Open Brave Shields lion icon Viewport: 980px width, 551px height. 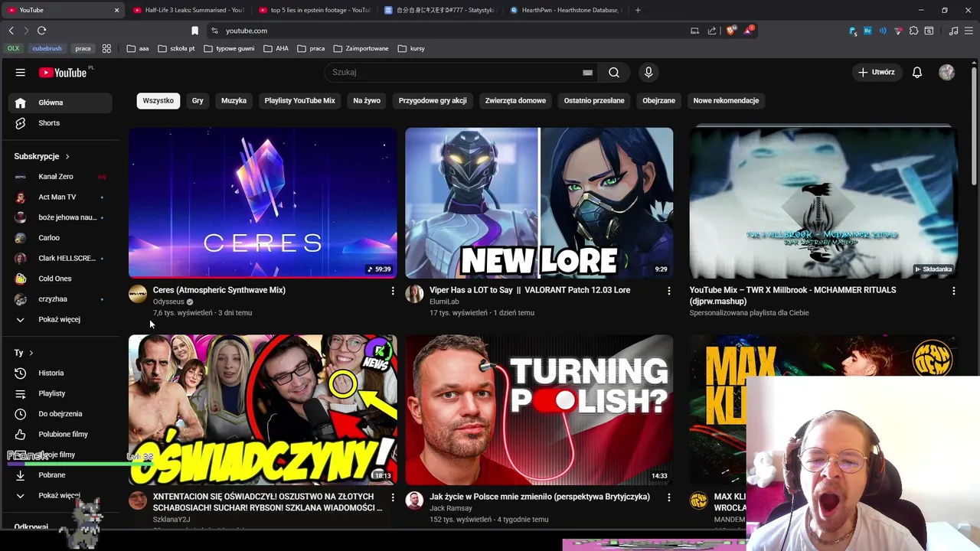tap(731, 31)
